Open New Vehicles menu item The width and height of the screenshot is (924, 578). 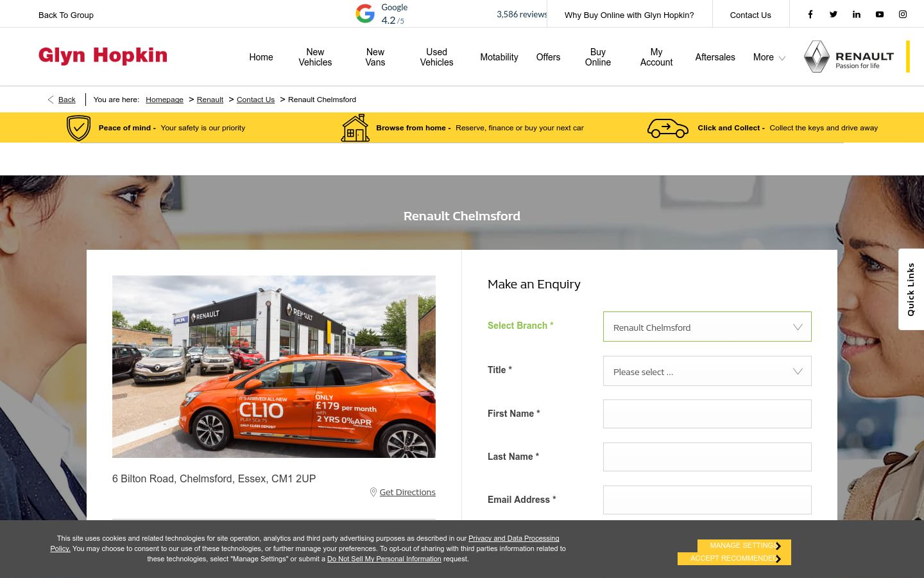[315, 57]
